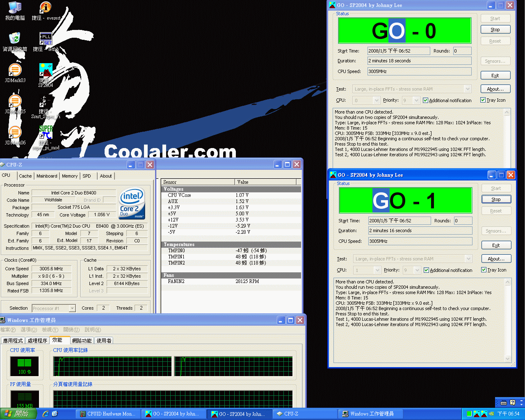Switch to CPU-Z taskbar button
This screenshot has width=525, height=420.
pos(304,414)
